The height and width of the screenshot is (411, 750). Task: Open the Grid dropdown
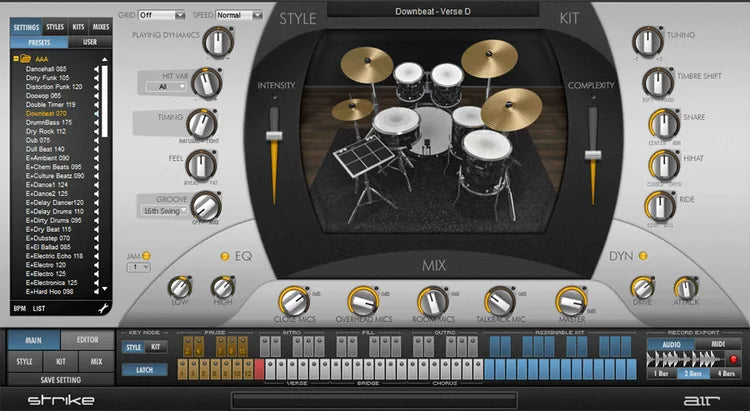click(x=163, y=16)
